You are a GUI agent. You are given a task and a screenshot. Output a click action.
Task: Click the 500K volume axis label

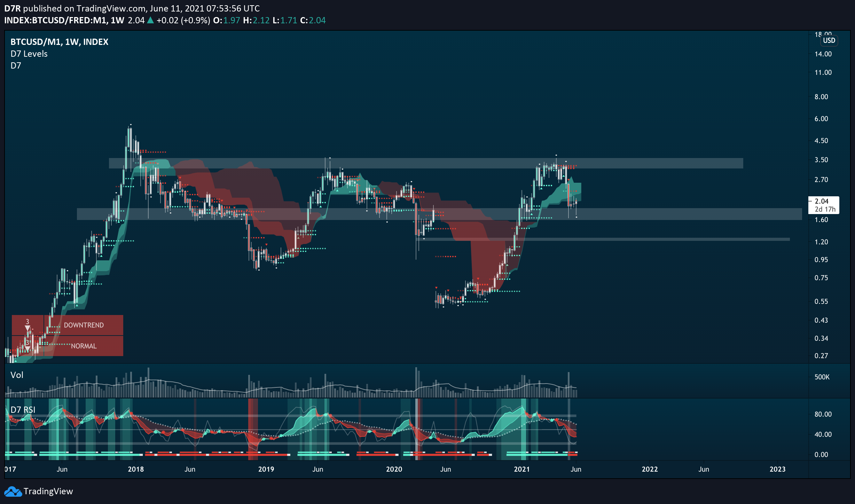(822, 377)
